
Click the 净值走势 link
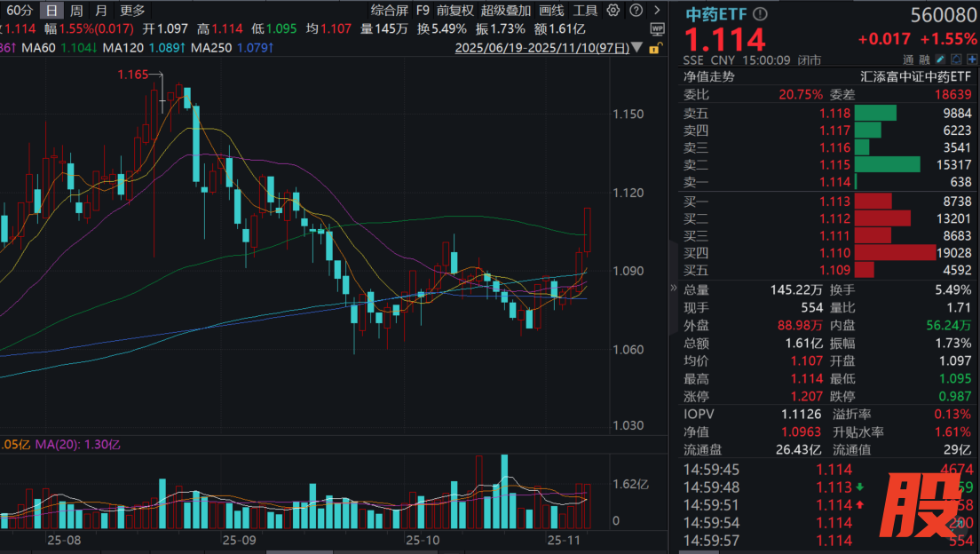[x=708, y=76]
